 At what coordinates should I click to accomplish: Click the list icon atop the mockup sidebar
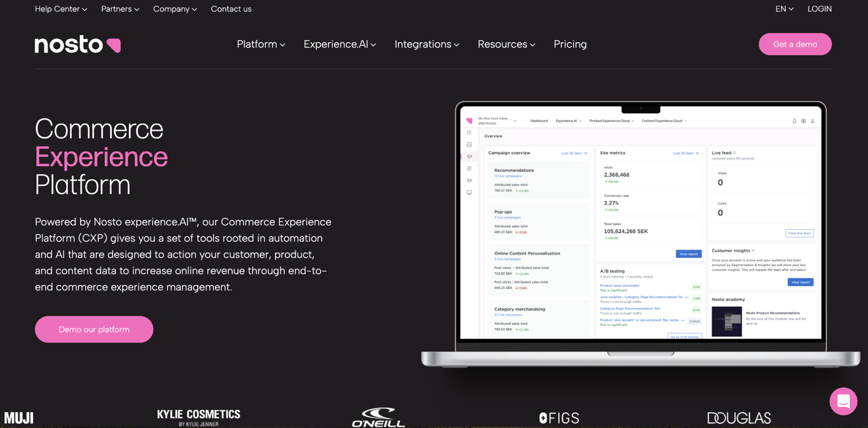pyautogui.click(x=470, y=133)
